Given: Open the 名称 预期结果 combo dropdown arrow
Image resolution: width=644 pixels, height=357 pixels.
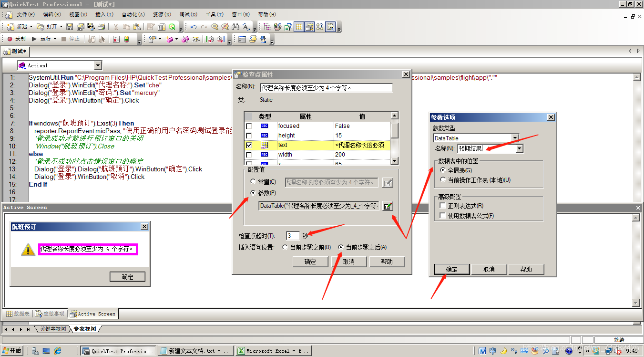Looking at the screenshot, I should (520, 148).
